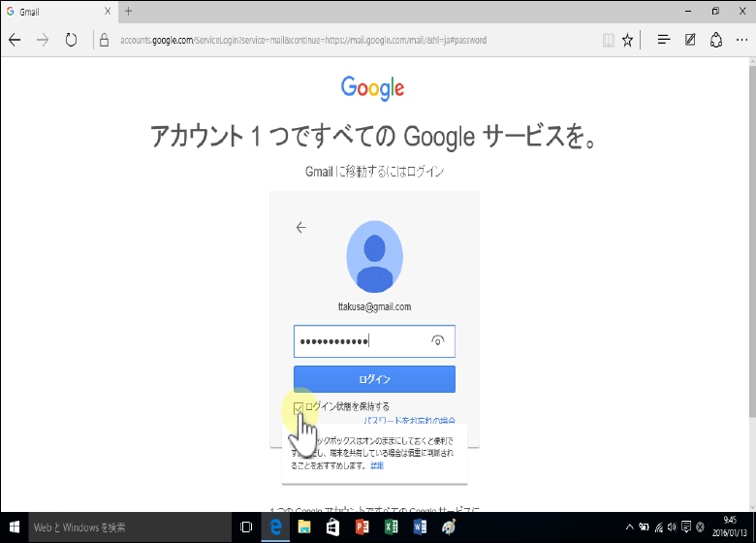Open the Store from the taskbar
Image resolution: width=756 pixels, height=543 pixels.
pos(332,527)
